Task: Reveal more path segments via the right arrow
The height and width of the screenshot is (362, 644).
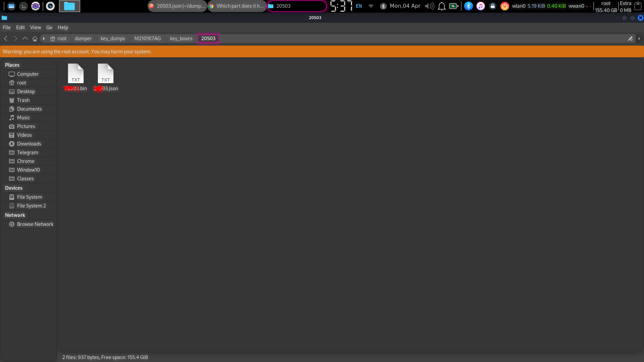Action: 640,39
